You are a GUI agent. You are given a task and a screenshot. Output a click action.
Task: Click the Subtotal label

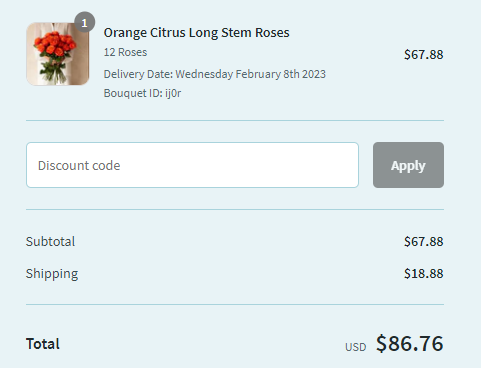(x=50, y=241)
